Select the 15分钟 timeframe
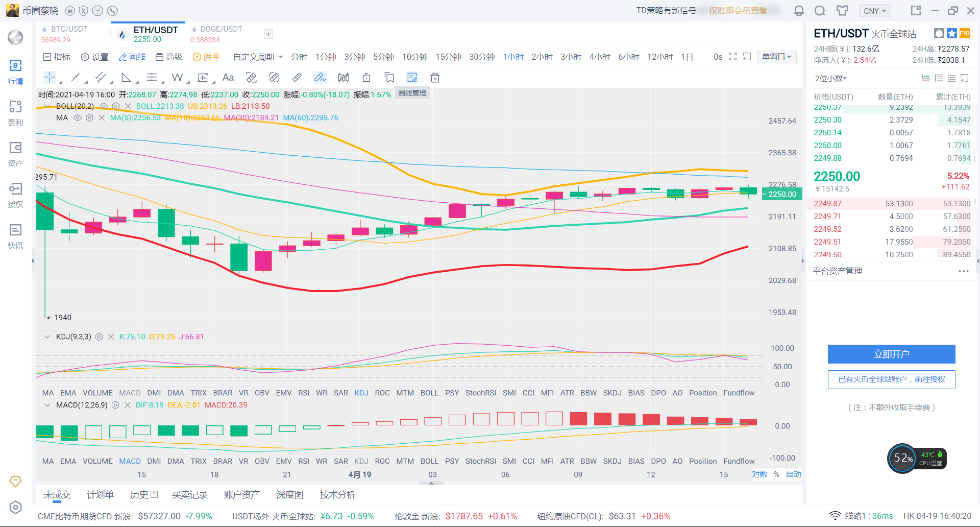 [x=448, y=57]
